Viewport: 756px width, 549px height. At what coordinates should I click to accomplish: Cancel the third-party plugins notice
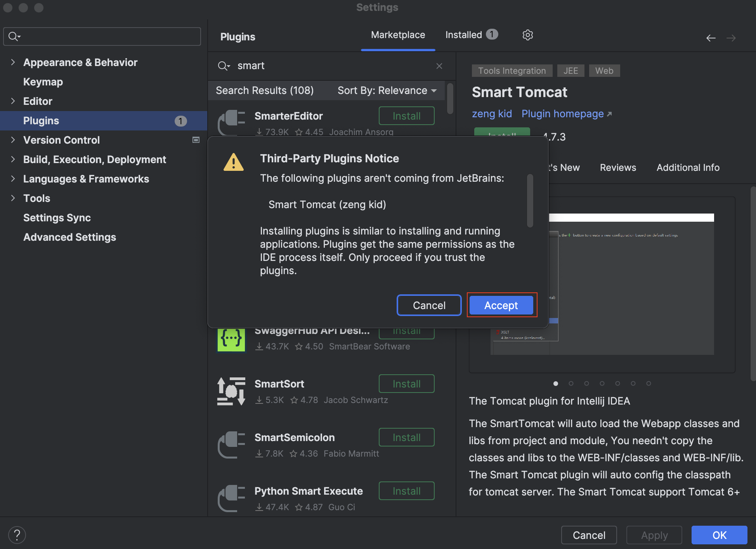click(x=429, y=306)
